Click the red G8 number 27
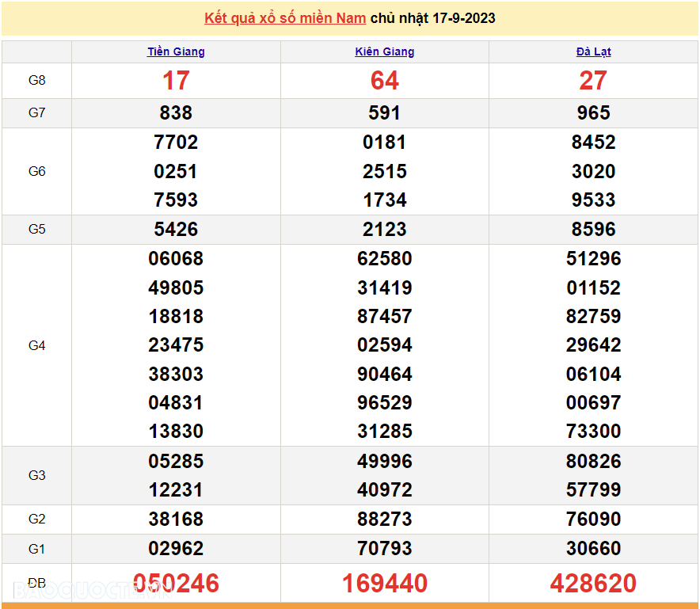The width and height of the screenshot is (700, 609). pyautogui.click(x=593, y=81)
